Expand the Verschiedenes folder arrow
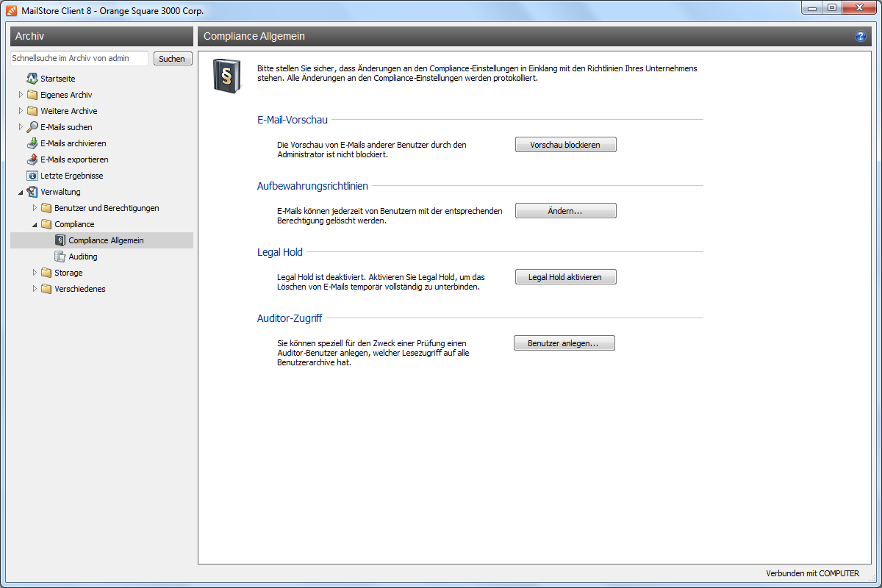This screenshot has width=882, height=588. [35, 289]
